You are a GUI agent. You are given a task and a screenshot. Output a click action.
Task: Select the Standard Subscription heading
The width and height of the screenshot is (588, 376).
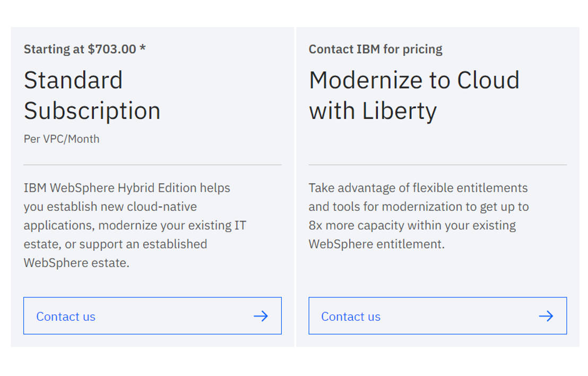[x=92, y=96]
